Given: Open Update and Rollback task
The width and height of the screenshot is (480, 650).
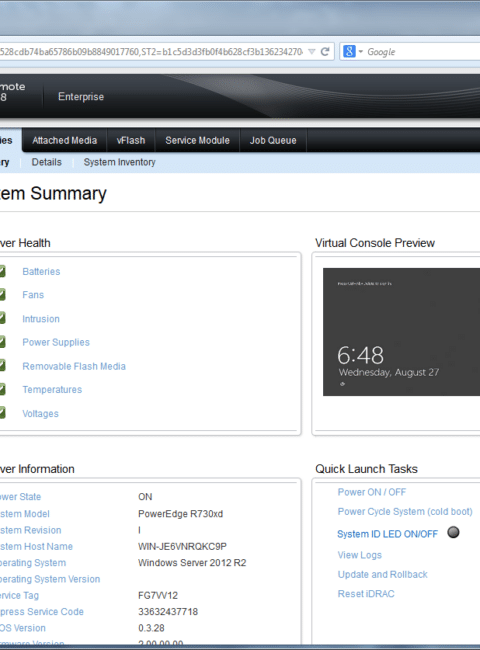Looking at the screenshot, I should point(383,575).
